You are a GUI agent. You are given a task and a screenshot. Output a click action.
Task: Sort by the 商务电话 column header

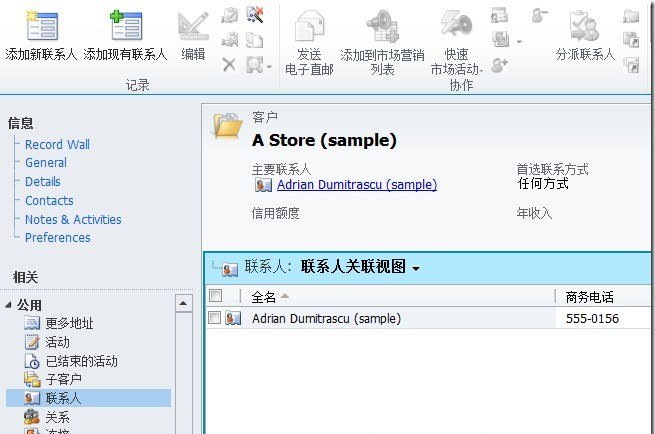[x=589, y=297]
